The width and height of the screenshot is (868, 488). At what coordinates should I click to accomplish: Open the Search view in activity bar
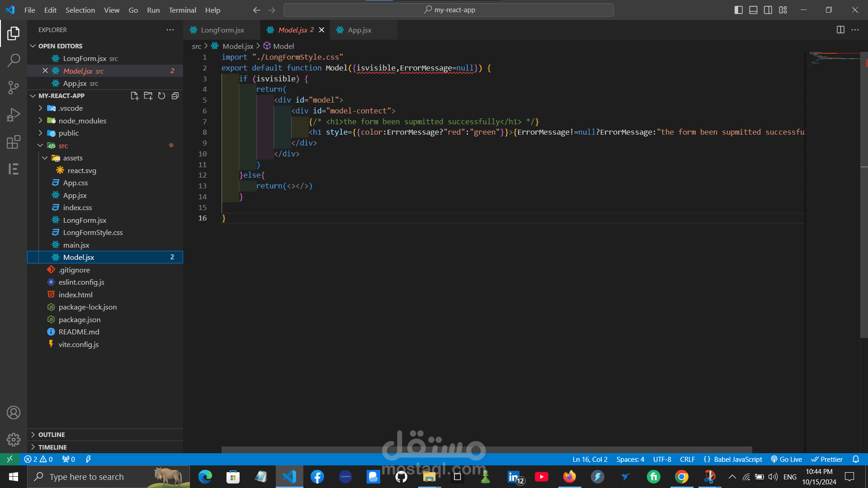click(14, 60)
